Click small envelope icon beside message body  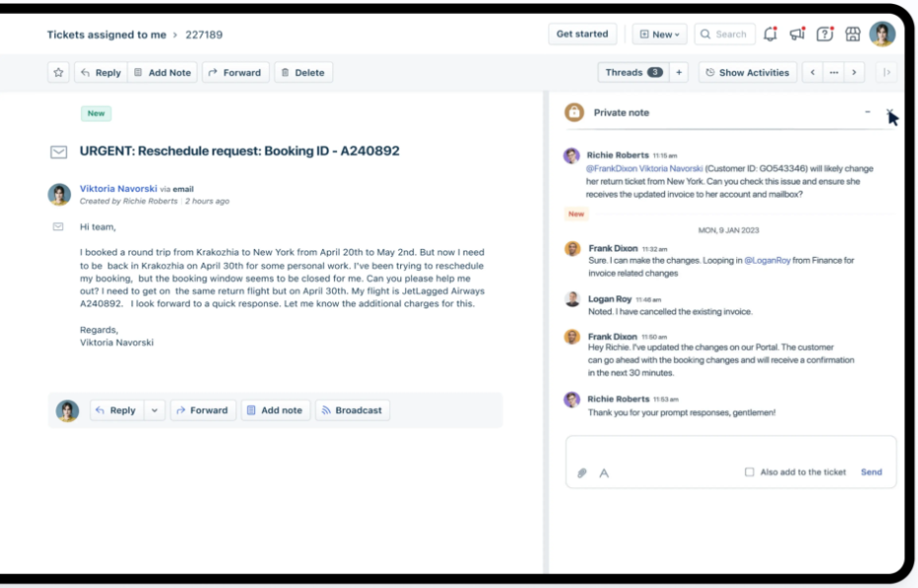click(58, 226)
